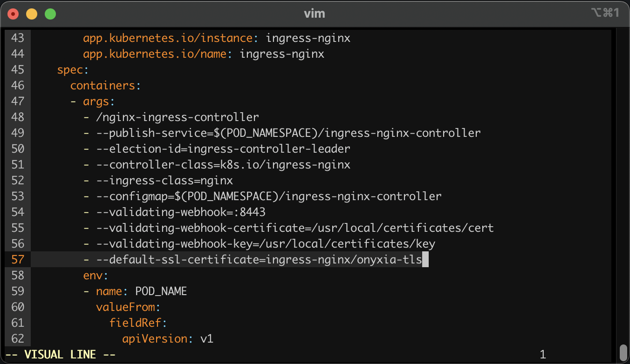The height and width of the screenshot is (364, 630).
Task: Click line number 43 in the gutter
Action: 17,38
